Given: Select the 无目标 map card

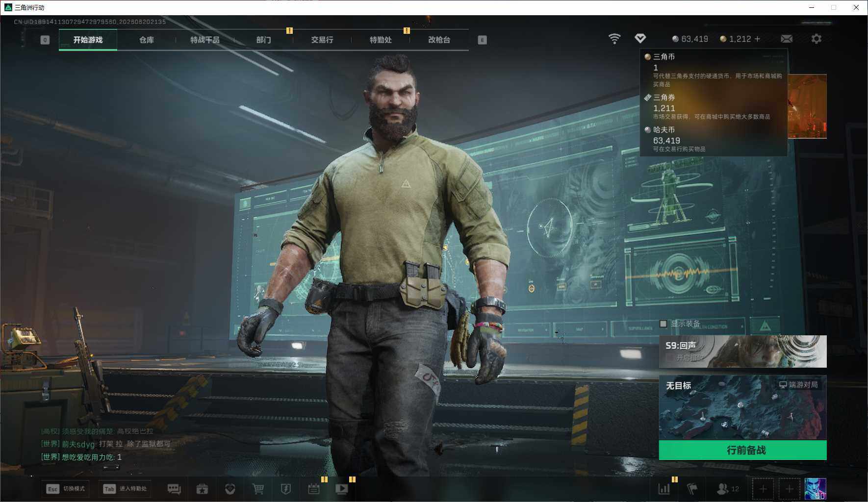Looking at the screenshot, I should click(x=742, y=407).
